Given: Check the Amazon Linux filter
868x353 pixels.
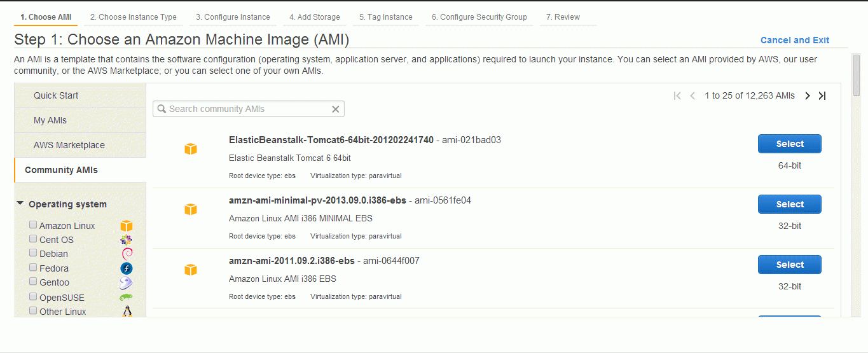Looking at the screenshot, I should click(33, 225).
